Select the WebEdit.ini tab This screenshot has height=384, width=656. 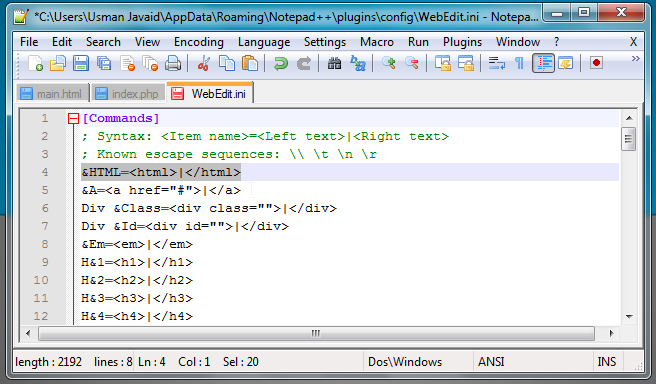click(210, 93)
